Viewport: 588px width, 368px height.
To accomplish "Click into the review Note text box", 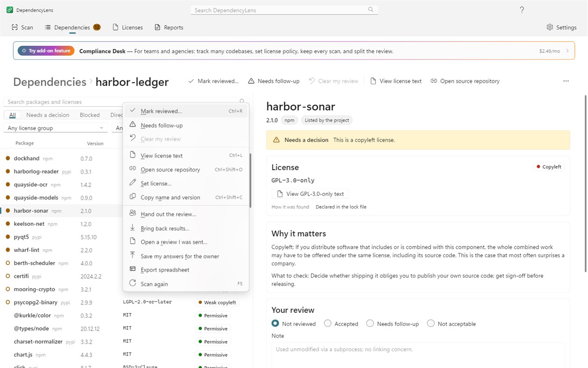I will tap(418, 355).
